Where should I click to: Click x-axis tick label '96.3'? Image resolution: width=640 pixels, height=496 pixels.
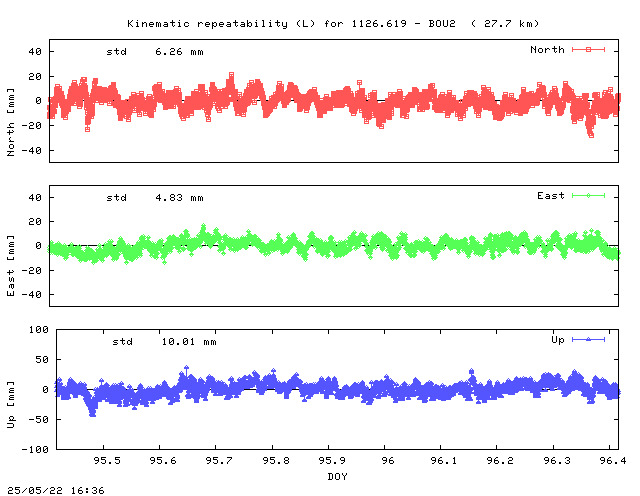click(557, 460)
